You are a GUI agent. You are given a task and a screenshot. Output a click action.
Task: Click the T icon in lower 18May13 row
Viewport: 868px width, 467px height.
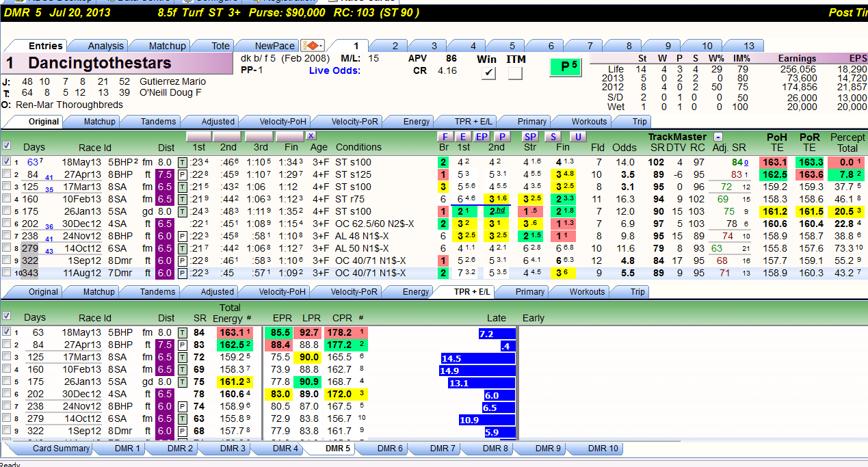pos(182,332)
